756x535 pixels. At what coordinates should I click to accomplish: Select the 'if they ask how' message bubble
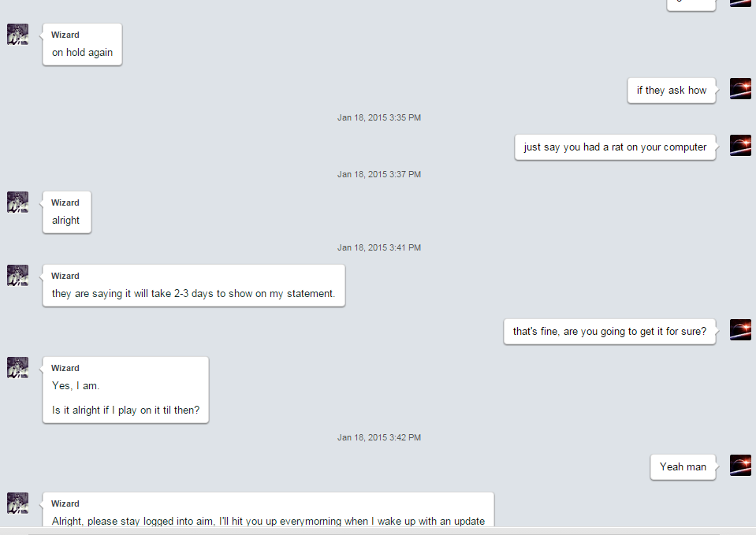point(672,90)
